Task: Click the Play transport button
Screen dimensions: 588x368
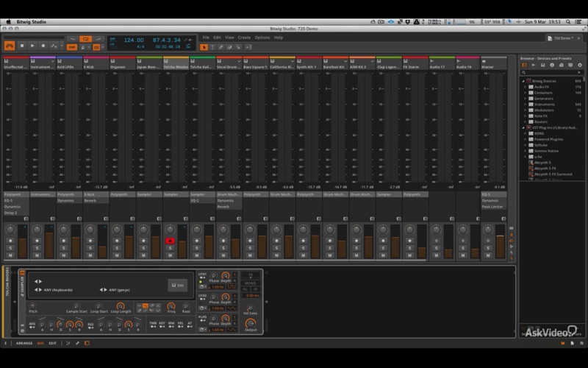Action: (32, 46)
